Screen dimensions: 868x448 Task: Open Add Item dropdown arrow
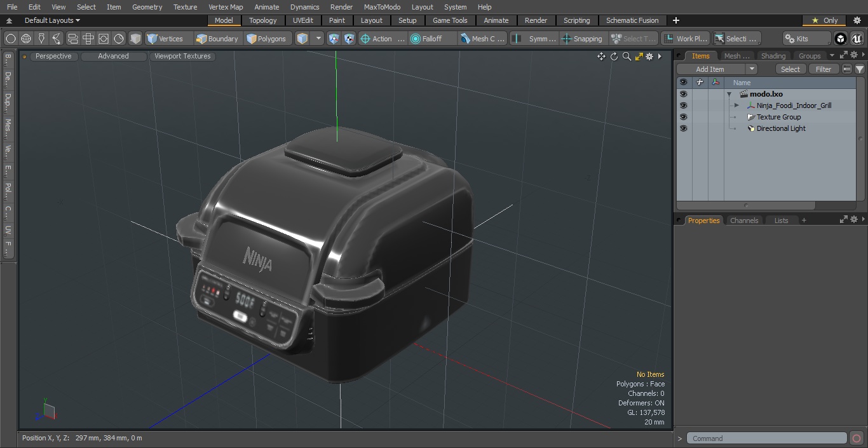tap(752, 69)
